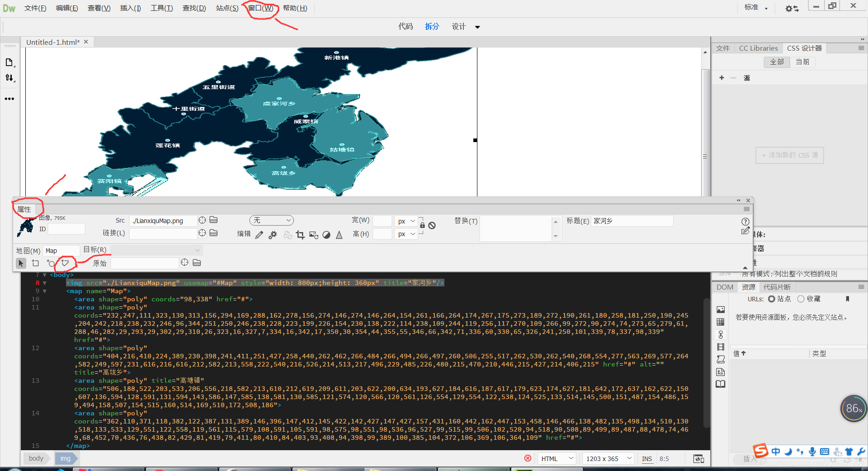Click the open documents icon in left toolbar
Screen dimensions: 868x471
click(9, 62)
